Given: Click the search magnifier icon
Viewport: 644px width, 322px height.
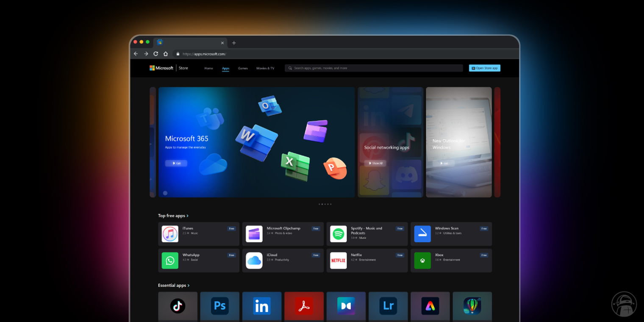Looking at the screenshot, I should (290, 68).
